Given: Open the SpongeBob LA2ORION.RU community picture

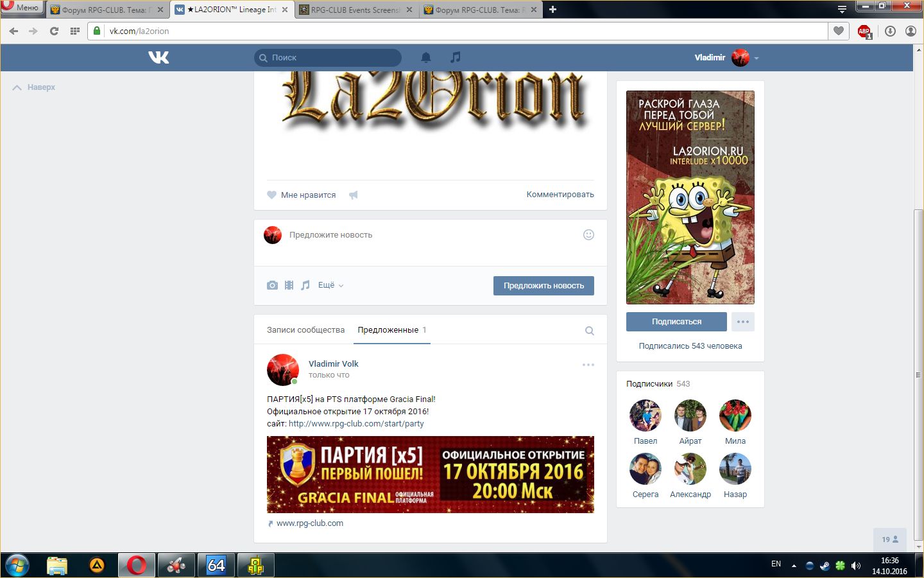Looking at the screenshot, I should (x=690, y=197).
